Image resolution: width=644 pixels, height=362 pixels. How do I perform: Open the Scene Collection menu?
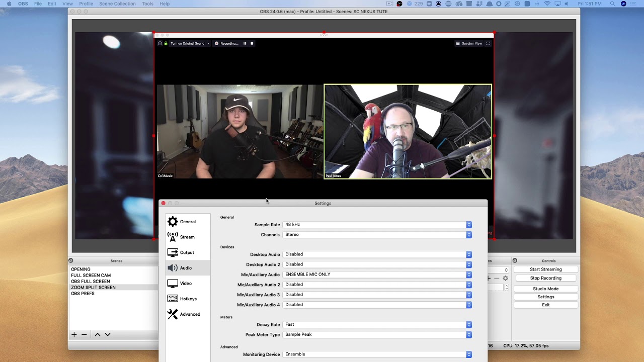pos(117,4)
